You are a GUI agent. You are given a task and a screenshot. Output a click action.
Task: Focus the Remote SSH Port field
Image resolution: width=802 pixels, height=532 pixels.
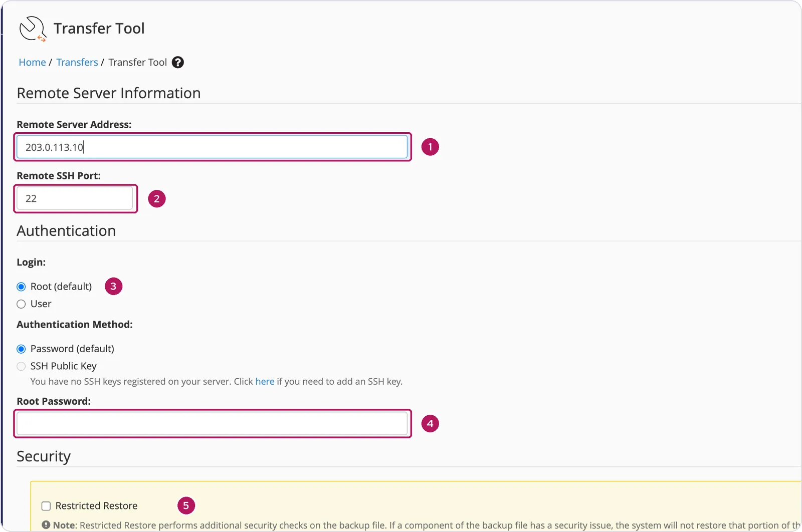pyautogui.click(x=75, y=198)
